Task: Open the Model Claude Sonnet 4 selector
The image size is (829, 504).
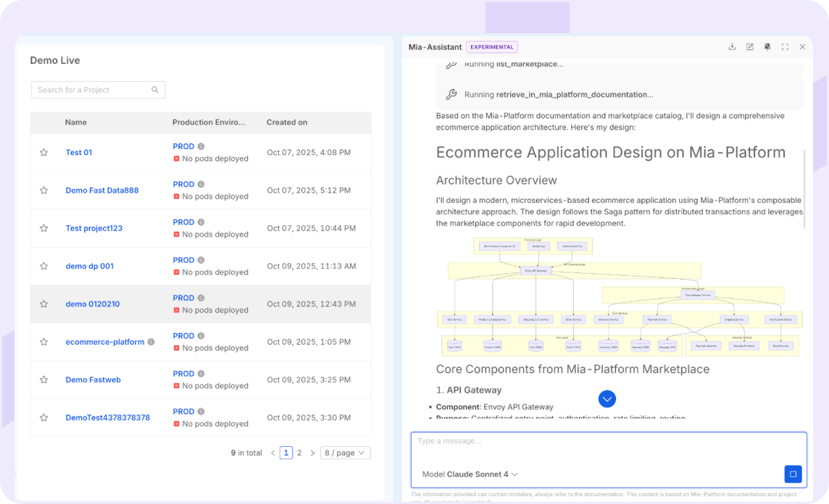Action: click(470, 474)
